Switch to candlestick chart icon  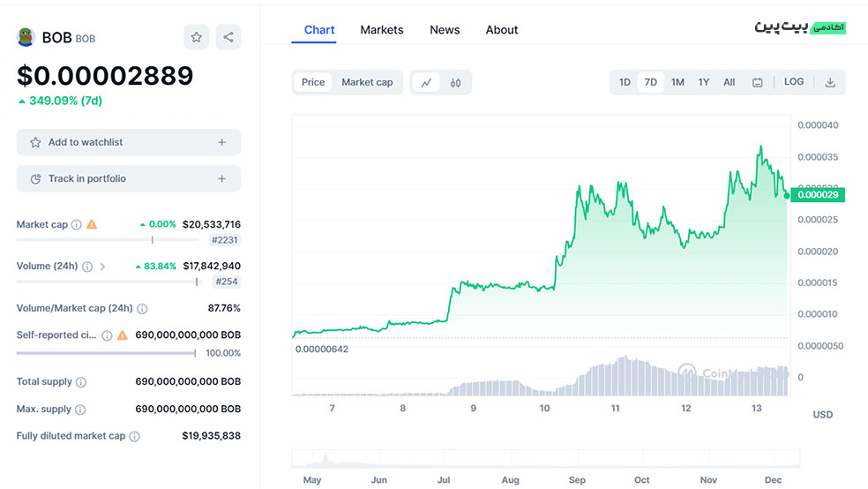[456, 82]
